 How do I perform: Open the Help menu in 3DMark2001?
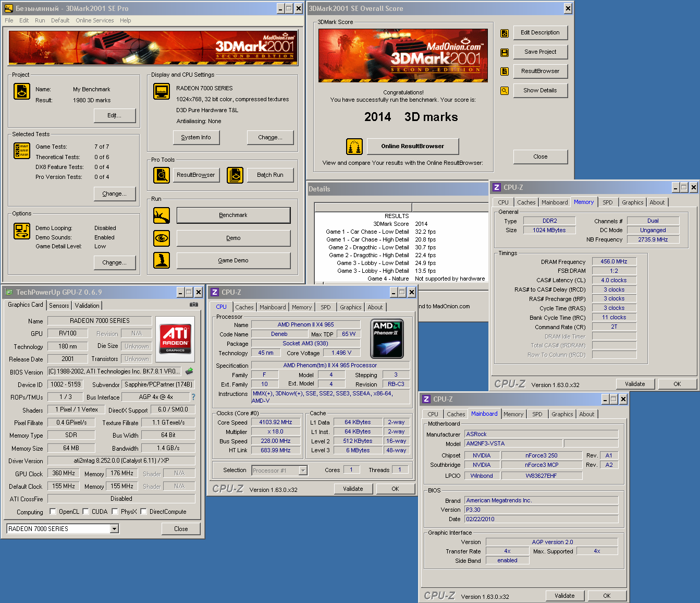coord(125,20)
